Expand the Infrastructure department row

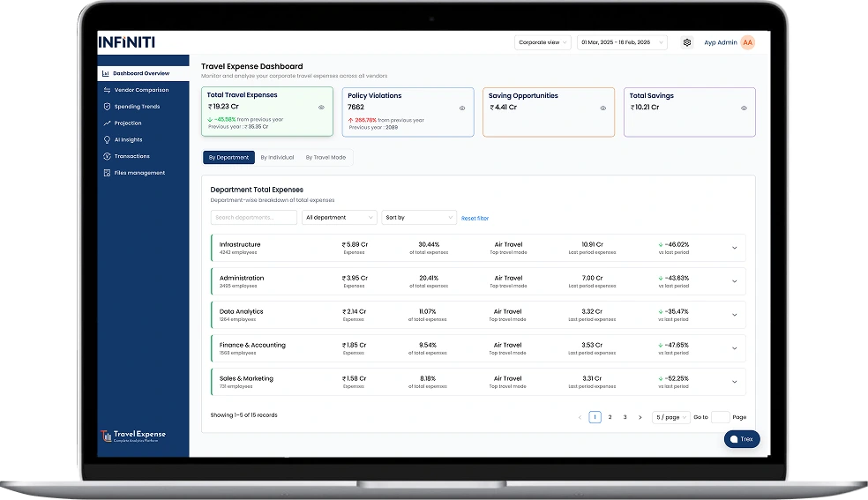(x=734, y=248)
